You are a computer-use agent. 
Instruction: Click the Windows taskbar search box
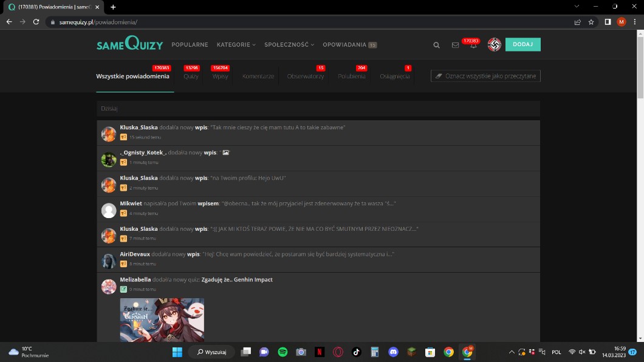click(x=211, y=352)
